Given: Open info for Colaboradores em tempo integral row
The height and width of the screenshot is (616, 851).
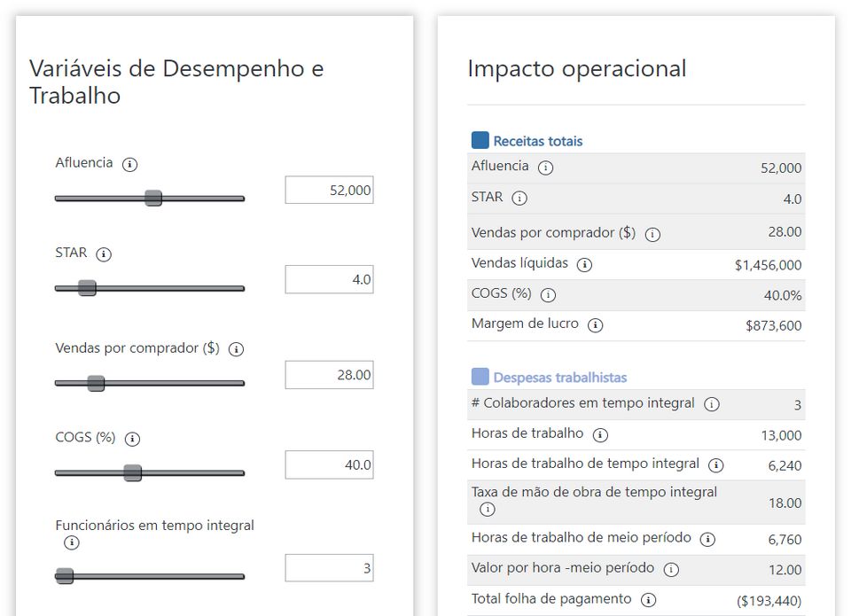Looking at the screenshot, I should tap(711, 404).
